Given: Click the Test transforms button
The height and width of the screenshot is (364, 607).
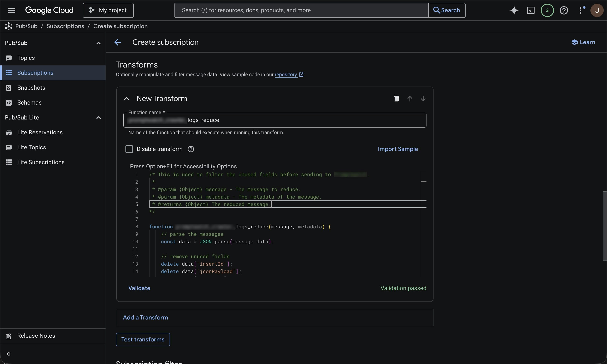Looking at the screenshot, I should [143, 340].
